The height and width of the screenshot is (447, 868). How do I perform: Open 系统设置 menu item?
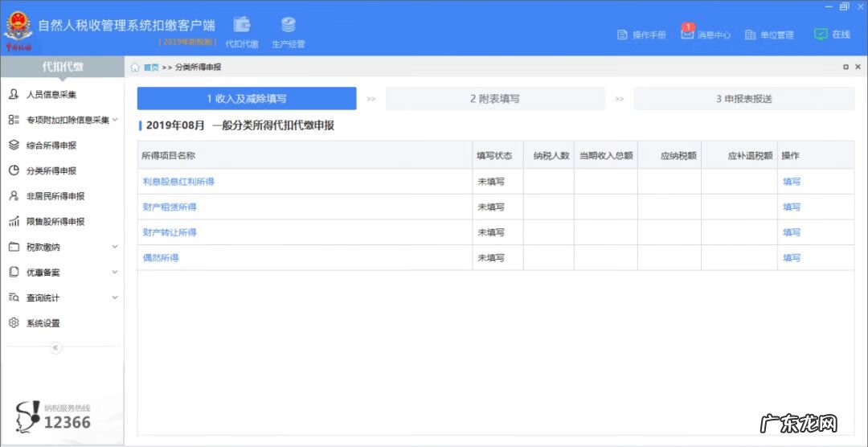43,323
